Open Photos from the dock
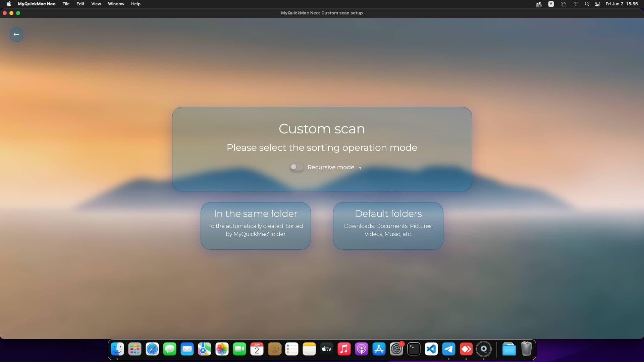The height and width of the screenshot is (362, 644). (x=222, y=349)
